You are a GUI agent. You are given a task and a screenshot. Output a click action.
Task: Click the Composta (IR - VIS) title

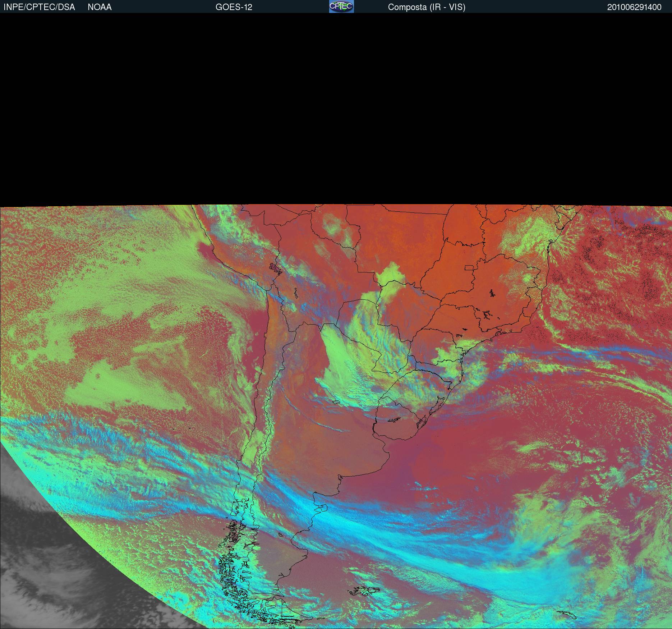tap(427, 7)
